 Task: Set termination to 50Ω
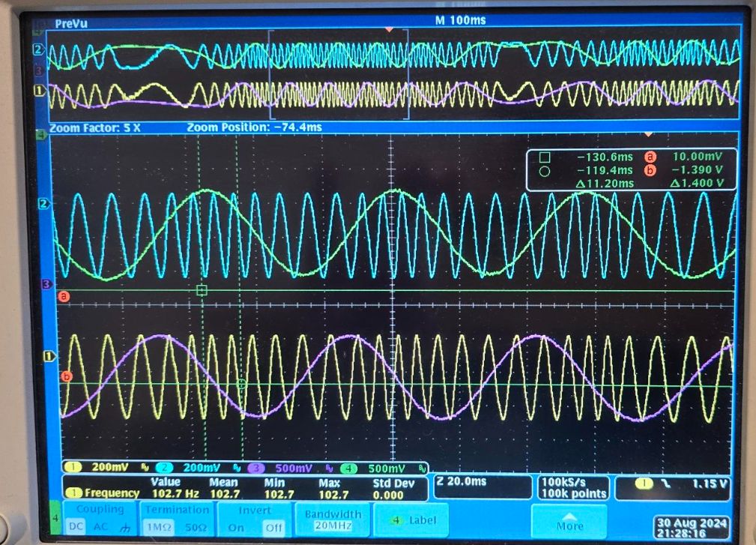pyautogui.click(x=196, y=527)
